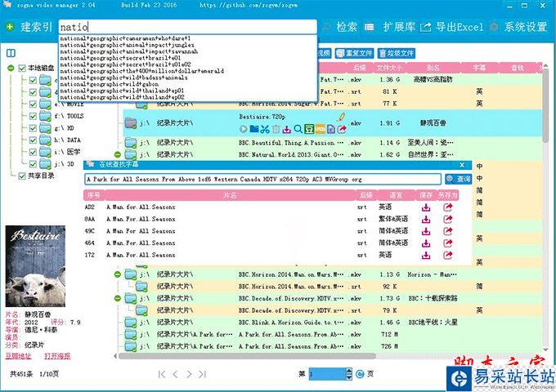Open the 垃圾文件 tab
The image size is (556, 392).
pyautogui.click(x=397, y=53)
